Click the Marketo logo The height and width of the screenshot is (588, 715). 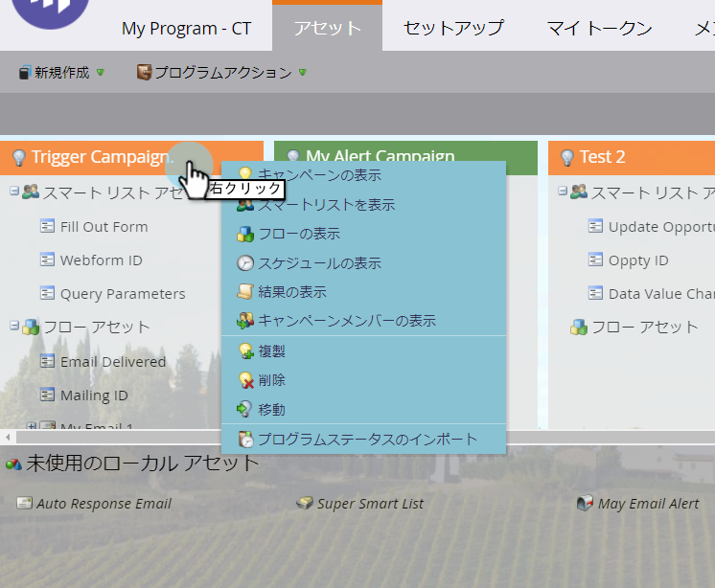pyautogui.click(x=50, y=11)
